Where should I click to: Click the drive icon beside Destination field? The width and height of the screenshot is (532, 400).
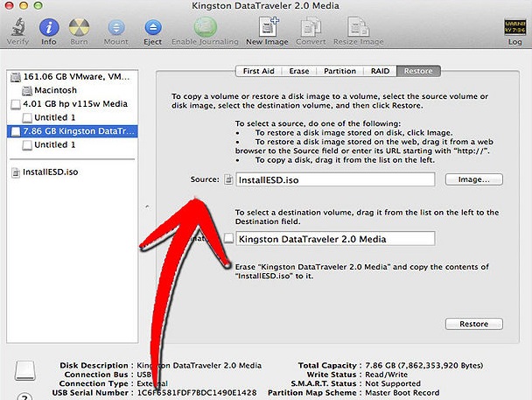pyautogui.click(x=229, y=238)
